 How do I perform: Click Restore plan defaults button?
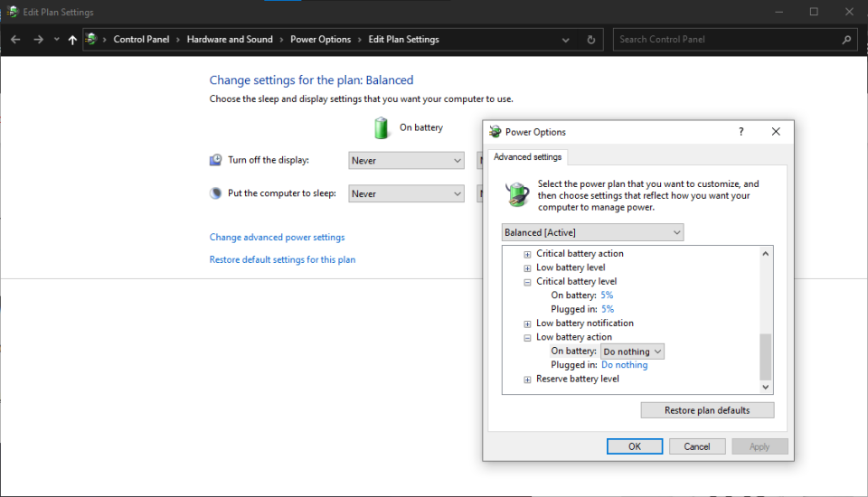pos(707,410)
